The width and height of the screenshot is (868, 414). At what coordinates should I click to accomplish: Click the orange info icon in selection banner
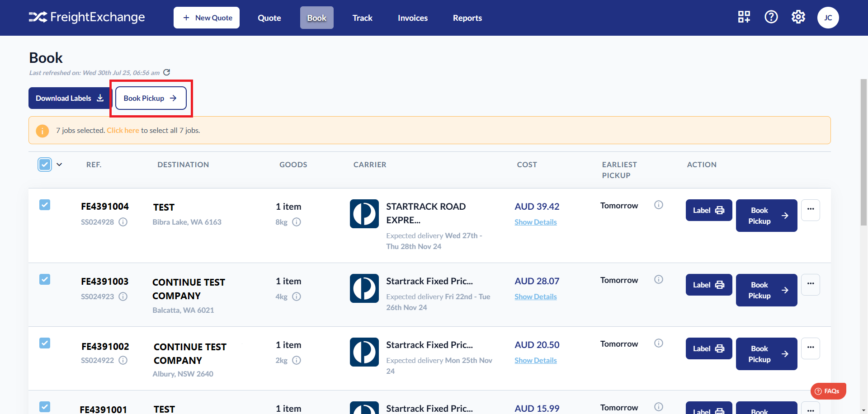pyautogui.click(x=42, y=131)
